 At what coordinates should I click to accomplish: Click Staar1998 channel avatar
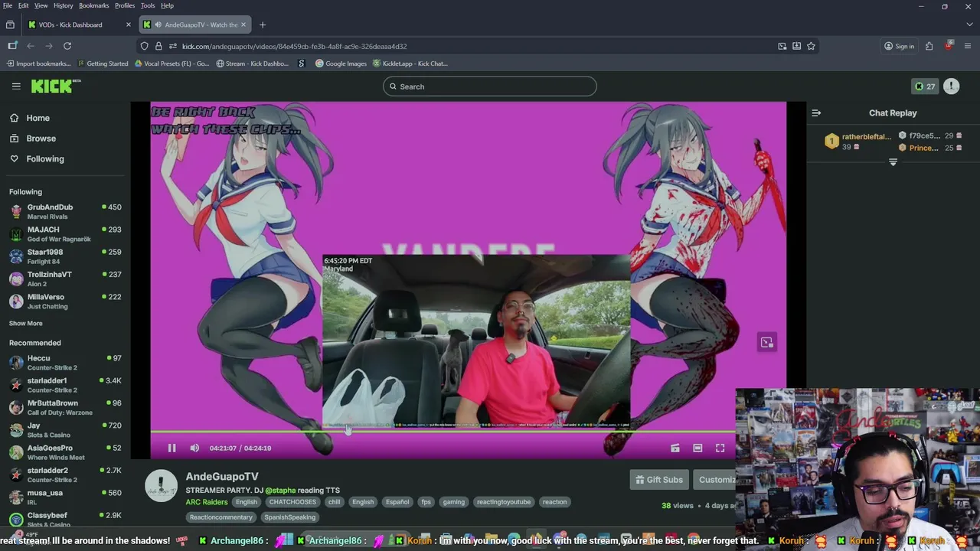(16, 256)
